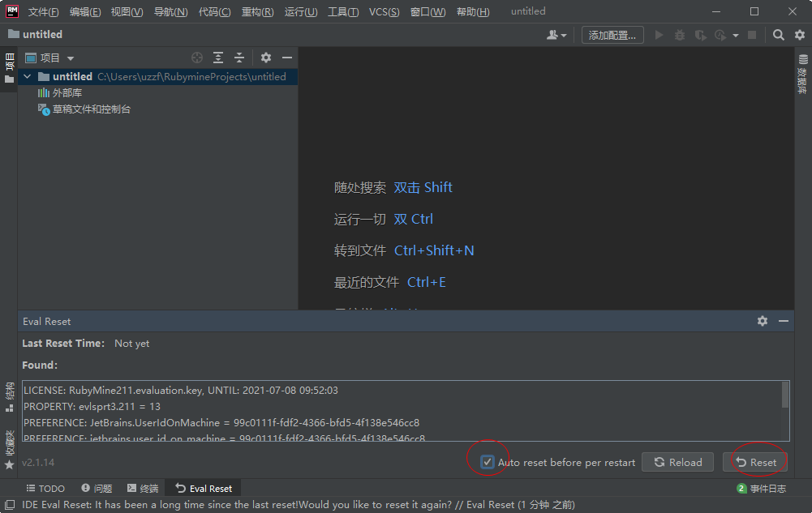The height and width of the screenshot is (513, 812).
Task: Open the Database side tool window
Action: pyautogui.click(x=803, y=74)
